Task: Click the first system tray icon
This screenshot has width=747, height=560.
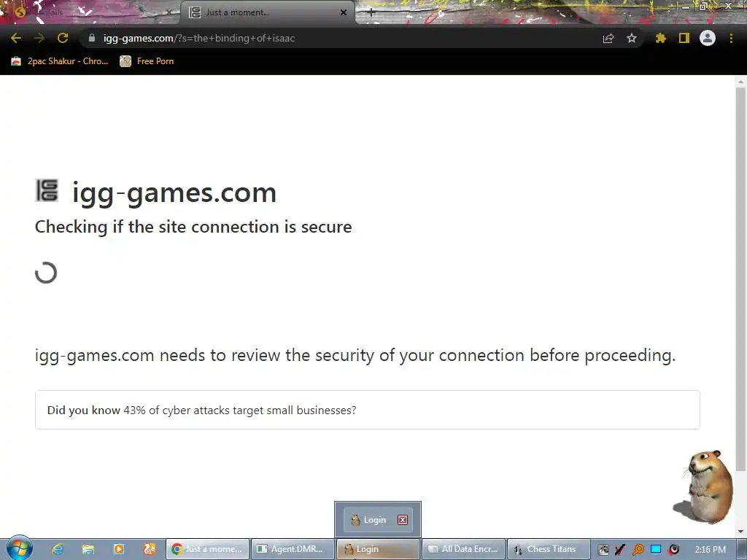Action: tap(603, 550)
